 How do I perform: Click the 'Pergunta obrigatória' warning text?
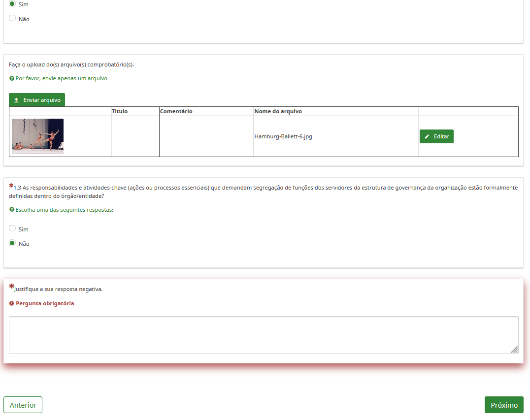(45, 303)
